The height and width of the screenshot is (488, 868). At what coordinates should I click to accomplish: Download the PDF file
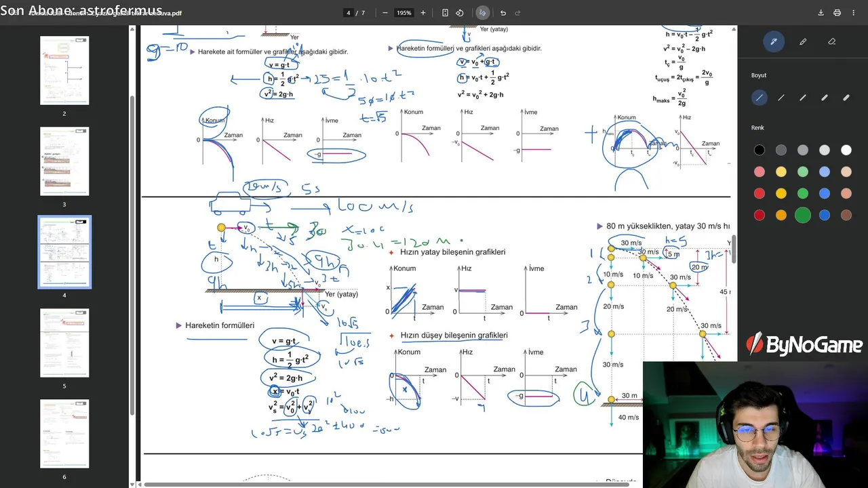821,13
